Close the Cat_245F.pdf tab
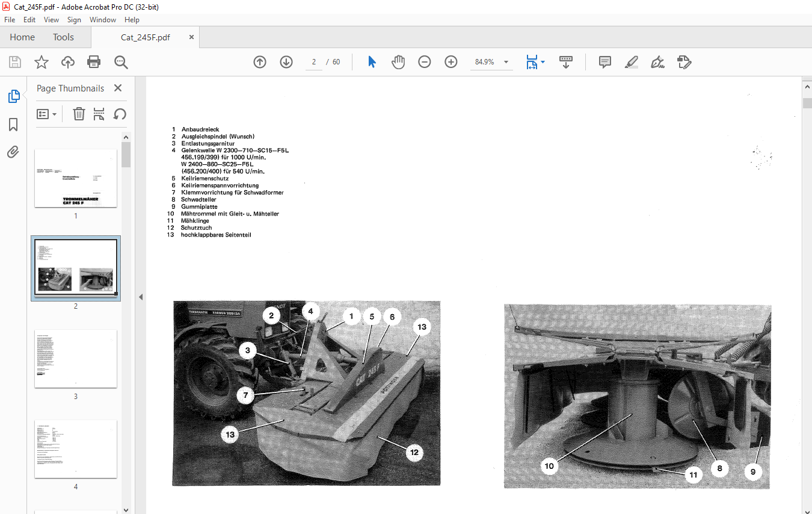This screenshot has width=812, height=514. coord(191,37)
